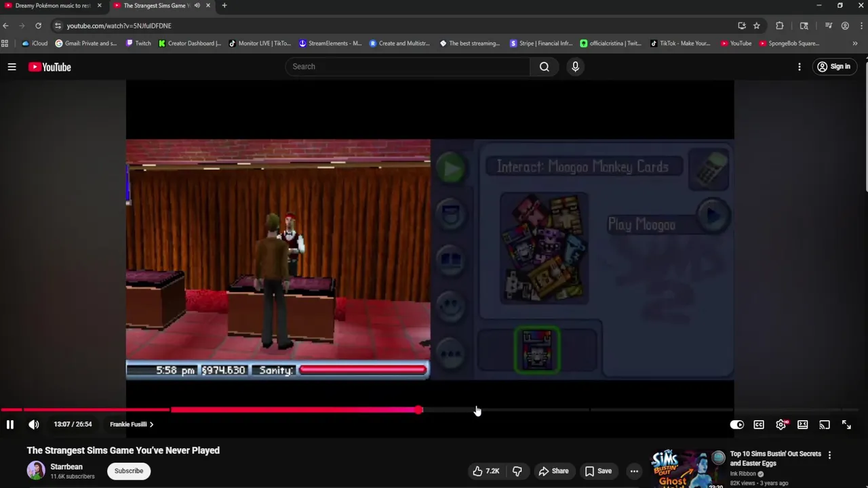Mute the video volume

34,424
